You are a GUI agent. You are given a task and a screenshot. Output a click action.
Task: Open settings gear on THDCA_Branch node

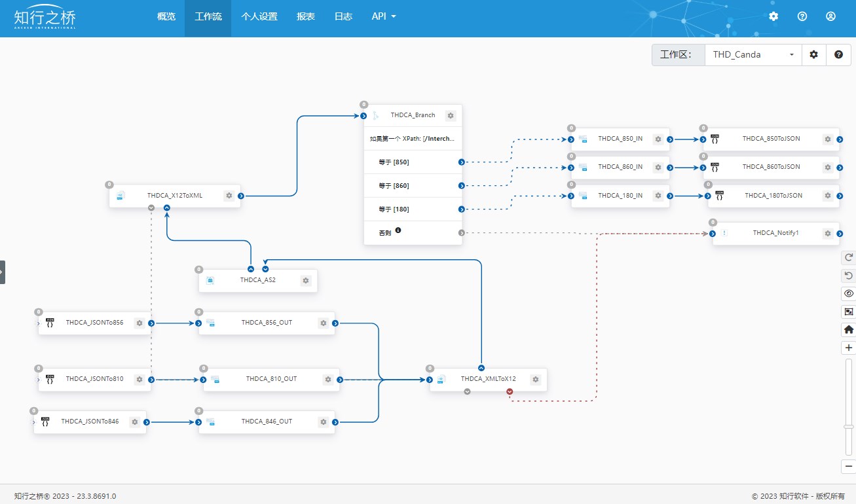[x=451, y=116]
